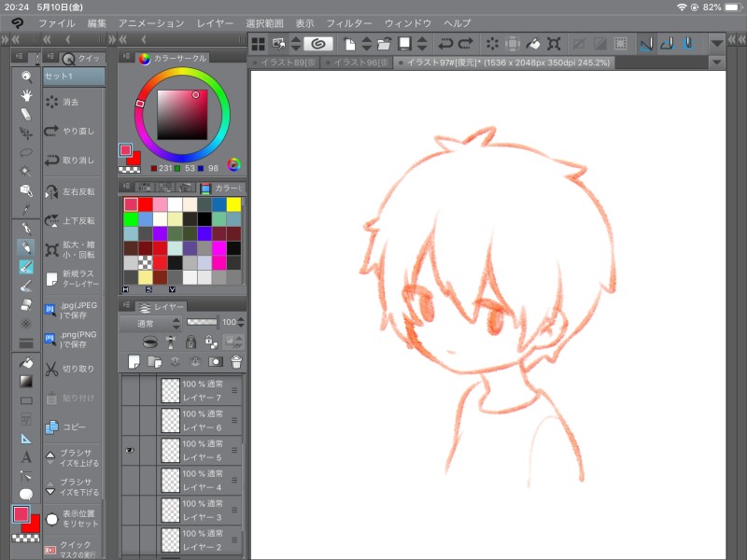Open canvas tab list dropdown arrow
This screenshot has height=560, width=747.
716,63
